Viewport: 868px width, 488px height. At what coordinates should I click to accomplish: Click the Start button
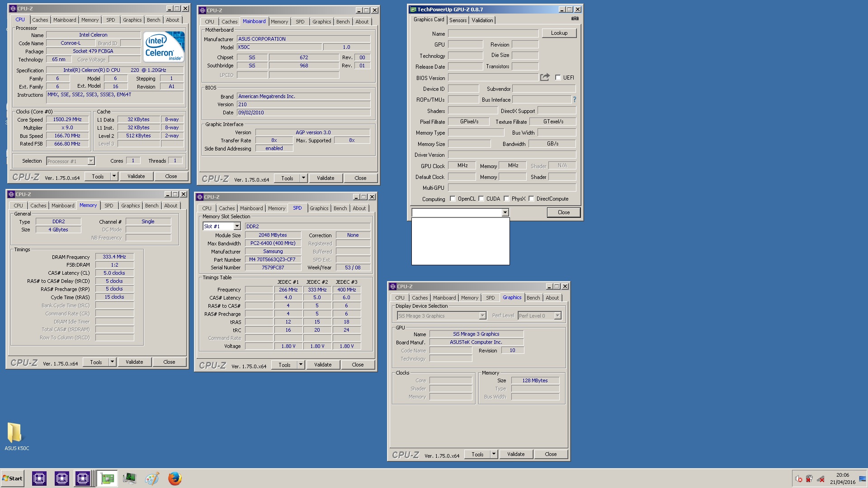tap(12, 479)
